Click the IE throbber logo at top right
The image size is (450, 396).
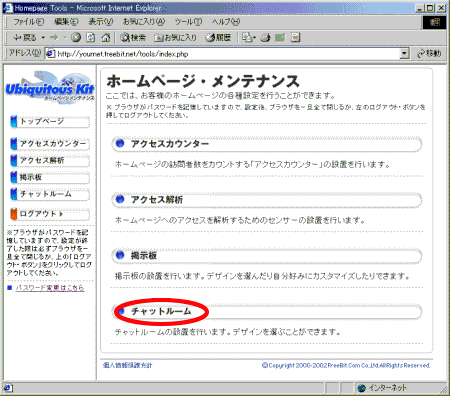click(x=435, y=22)
